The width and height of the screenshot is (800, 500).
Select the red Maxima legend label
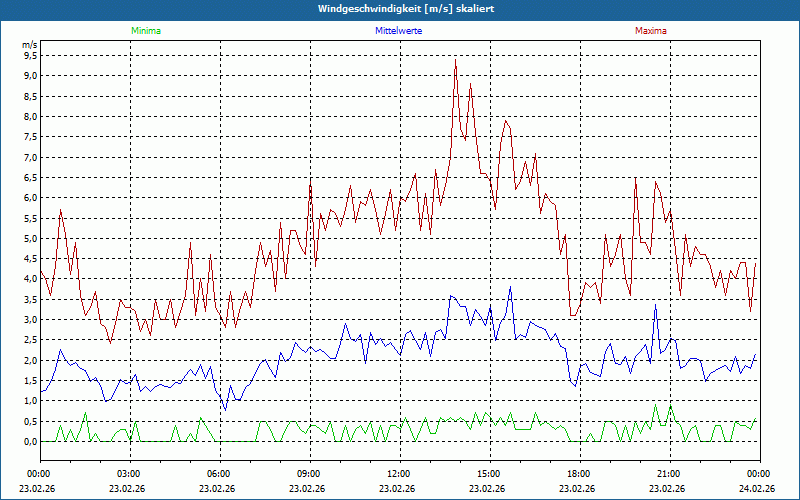[650, 31]
